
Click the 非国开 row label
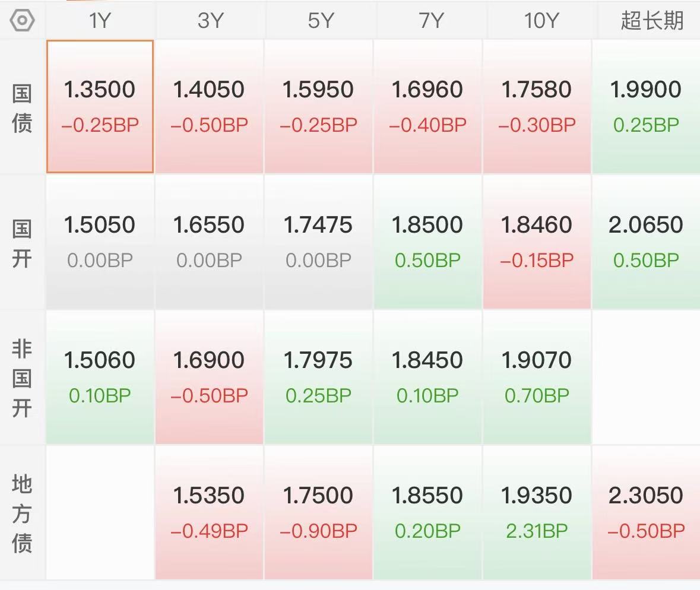(x=22, y=379)
